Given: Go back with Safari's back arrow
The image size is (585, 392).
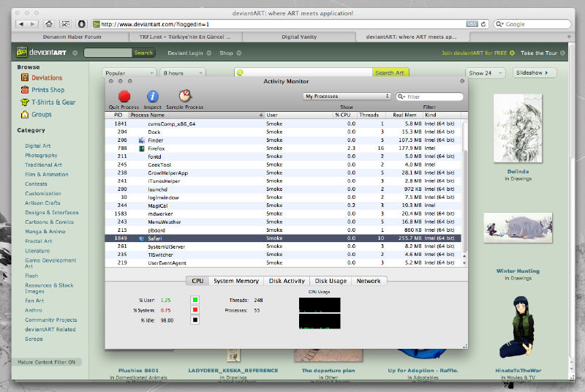Looking at the screenshot, I should click(x=21, y=24).
